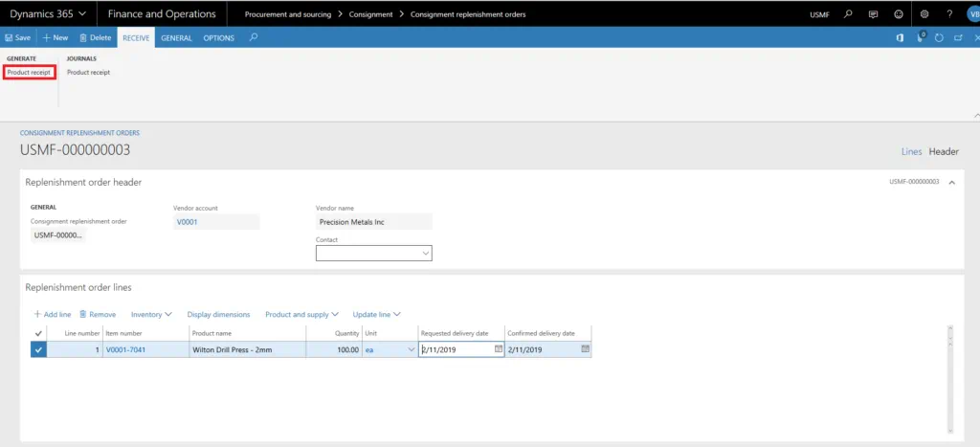Remove the selected order line
The image size is (980, 447).
[98, 315]
